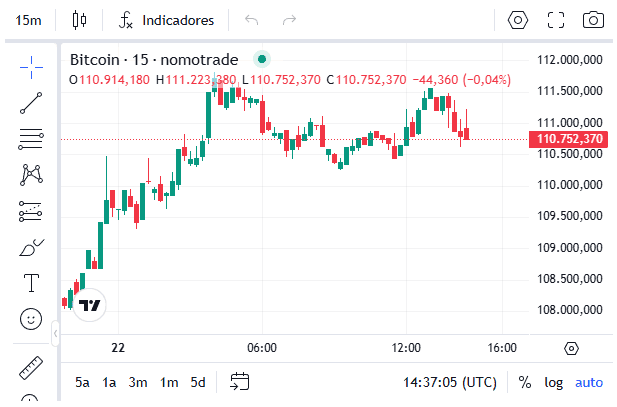This screenshot has height=407, width=617.
Task: Select the ruler measure tool
Action: (31, 368)
